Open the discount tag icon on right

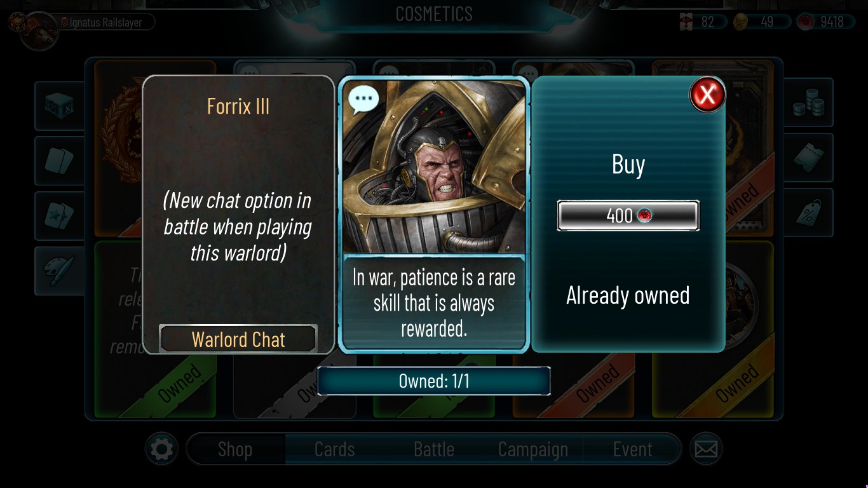pos(808,213)
